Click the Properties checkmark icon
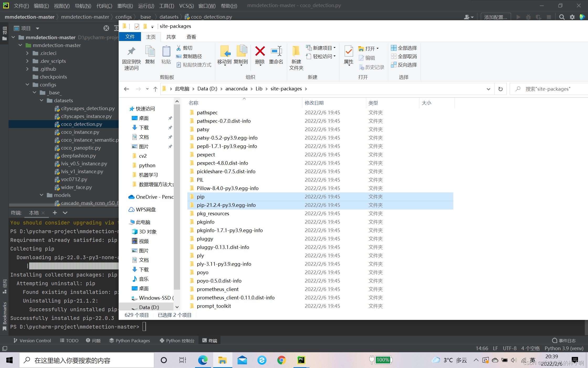Viewport: 588px width, 368px height. pyautogui.click(x=349, y=52)
